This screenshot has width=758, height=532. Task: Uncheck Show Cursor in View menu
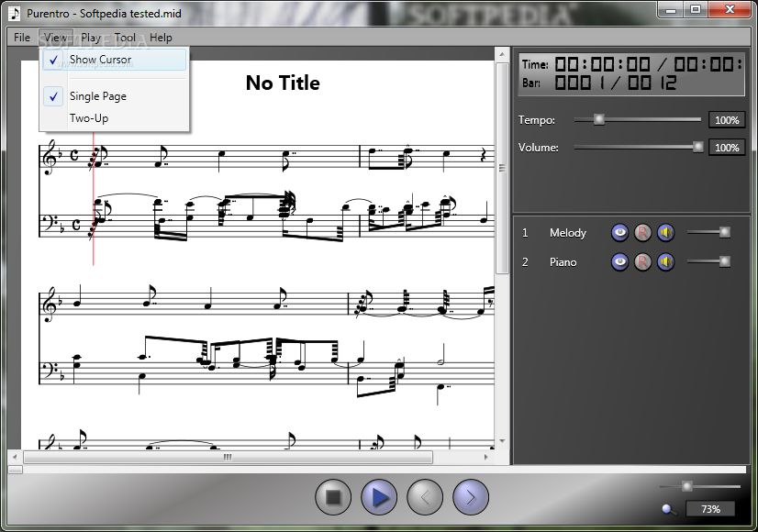[x=100, y=60]
